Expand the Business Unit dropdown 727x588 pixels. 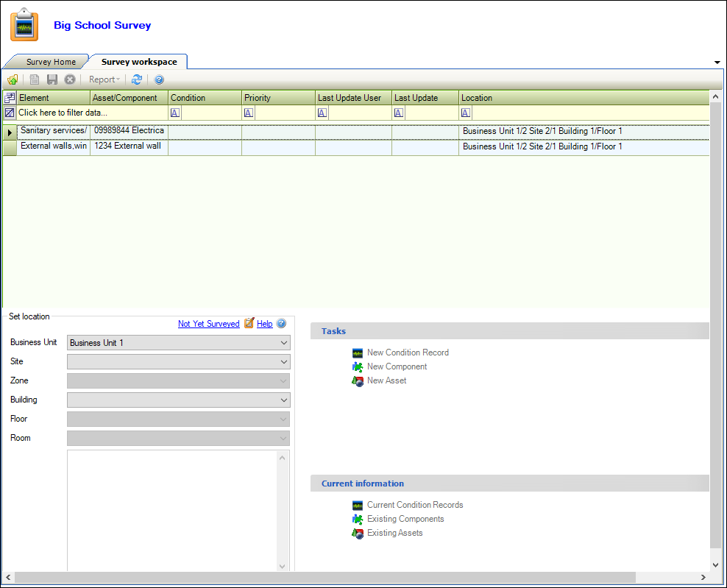pos(283,343)
